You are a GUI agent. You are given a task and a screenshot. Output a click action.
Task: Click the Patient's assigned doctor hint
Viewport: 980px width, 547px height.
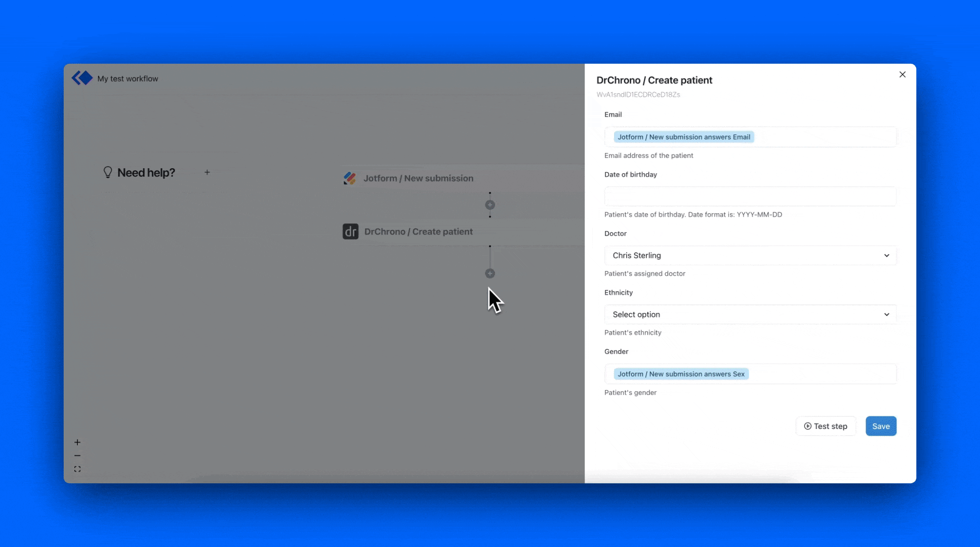(644, 273)
